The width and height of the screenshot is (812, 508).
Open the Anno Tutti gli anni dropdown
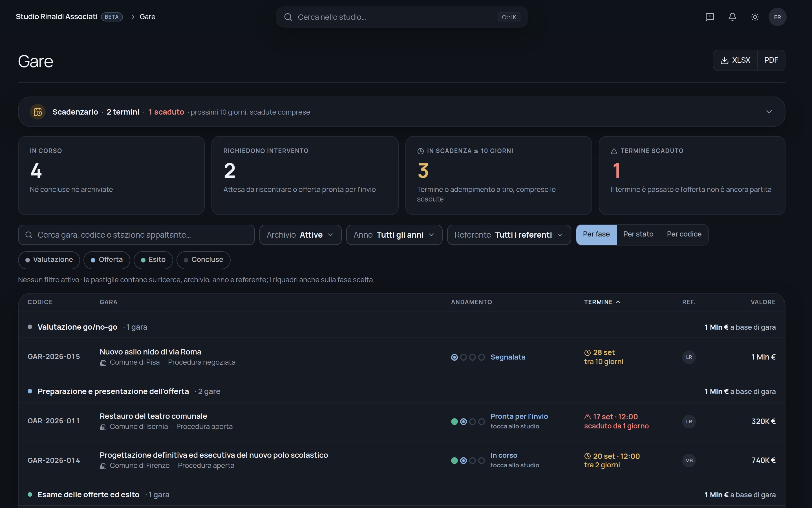pos(394,235)
